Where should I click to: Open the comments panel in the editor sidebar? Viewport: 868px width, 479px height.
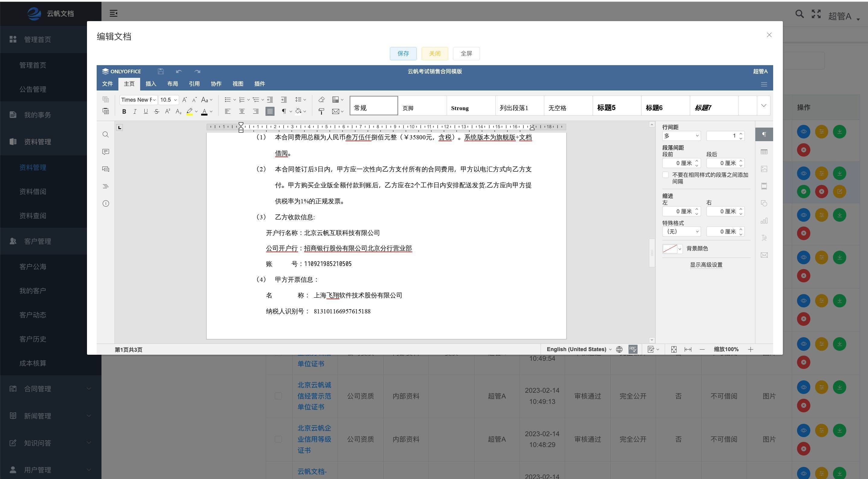point(105,151)
